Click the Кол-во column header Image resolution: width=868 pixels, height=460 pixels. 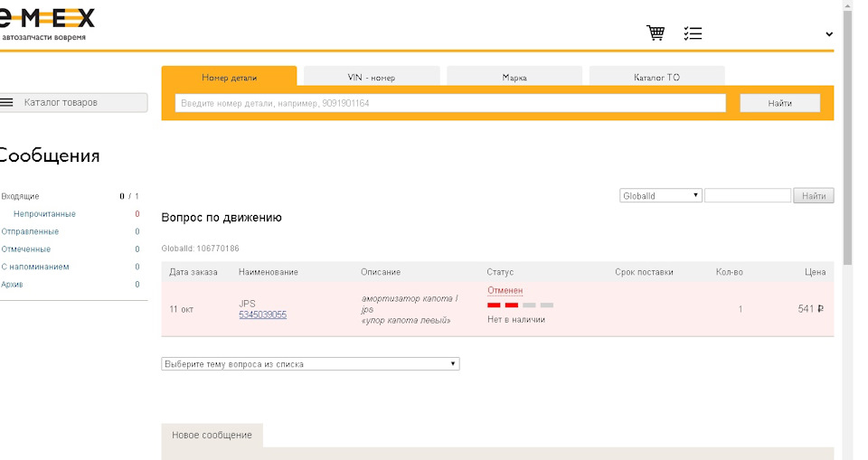729,272
